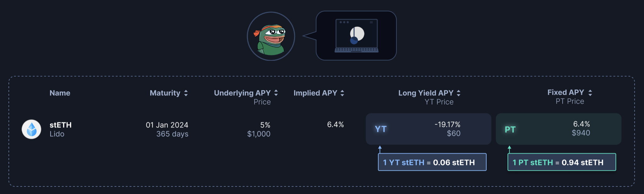Screen dimensions: 644x194
Task: Click the 1 YT stETH conversion label
Action: pyautogui.click(x=432, y=162)
